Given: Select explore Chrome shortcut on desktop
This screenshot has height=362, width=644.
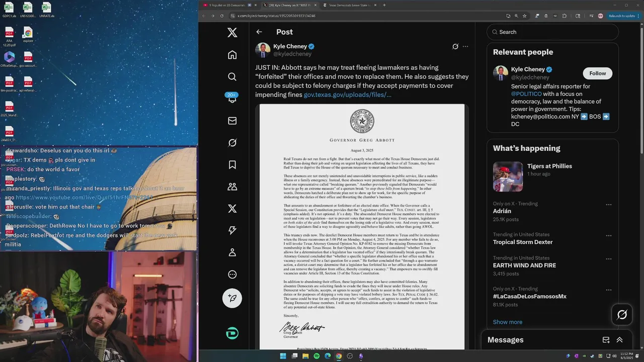Looking at the screenshot, I should coord(28,35).
